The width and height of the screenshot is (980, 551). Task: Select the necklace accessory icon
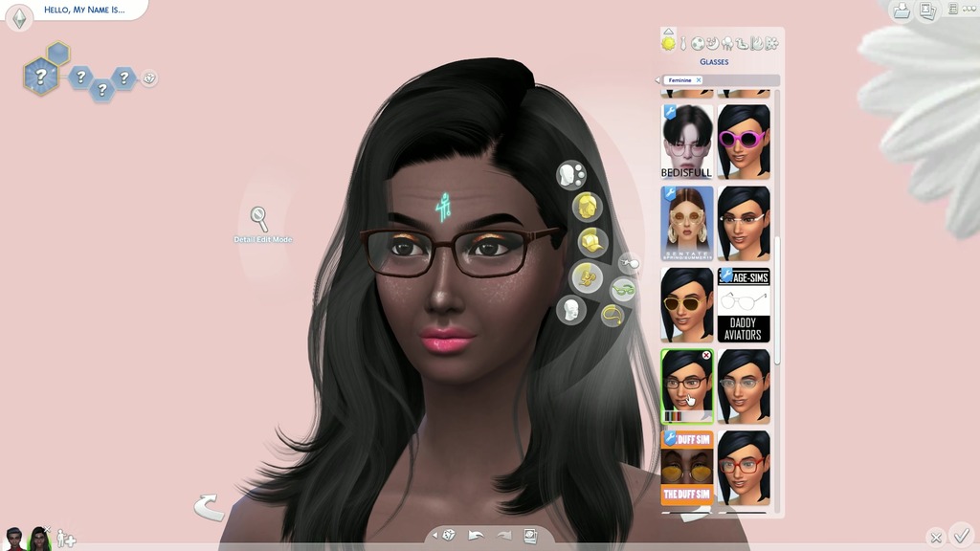(612, 316)
